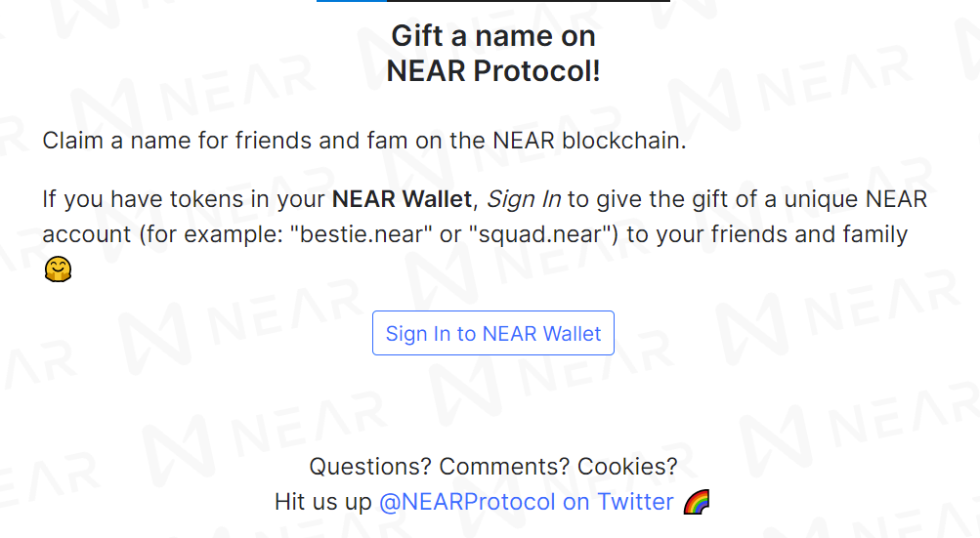Click the italic 'Sign In' text in paragraph
Screen dimensions: 980x538
(524, 199)
